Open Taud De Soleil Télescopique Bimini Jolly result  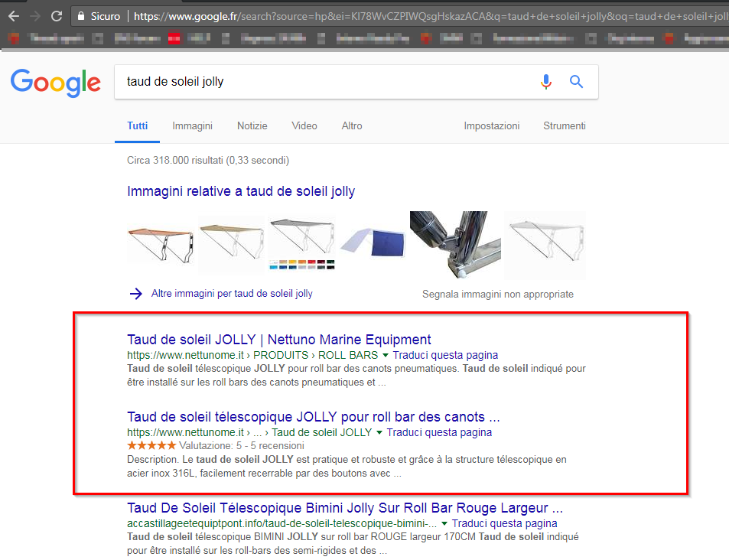point(345,508)
